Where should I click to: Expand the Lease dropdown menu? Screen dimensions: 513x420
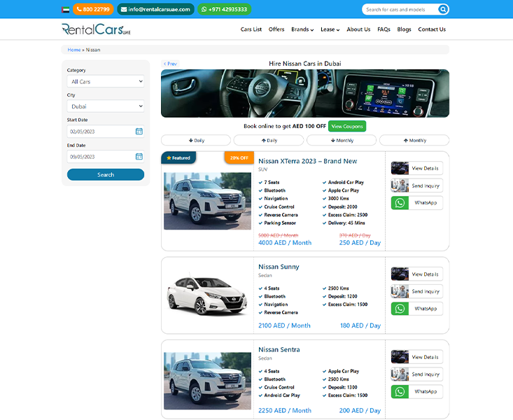point(330,29)
